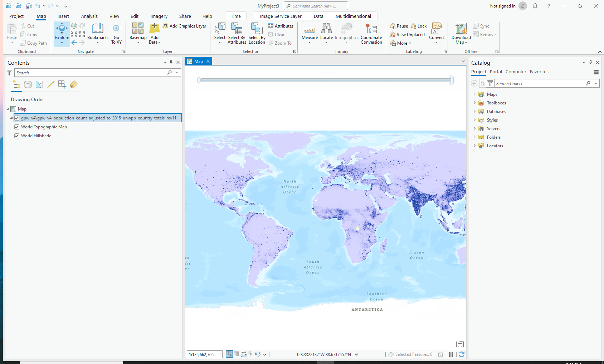Click the time slider bar above the map
604x364 pixels.
[325, 80]
